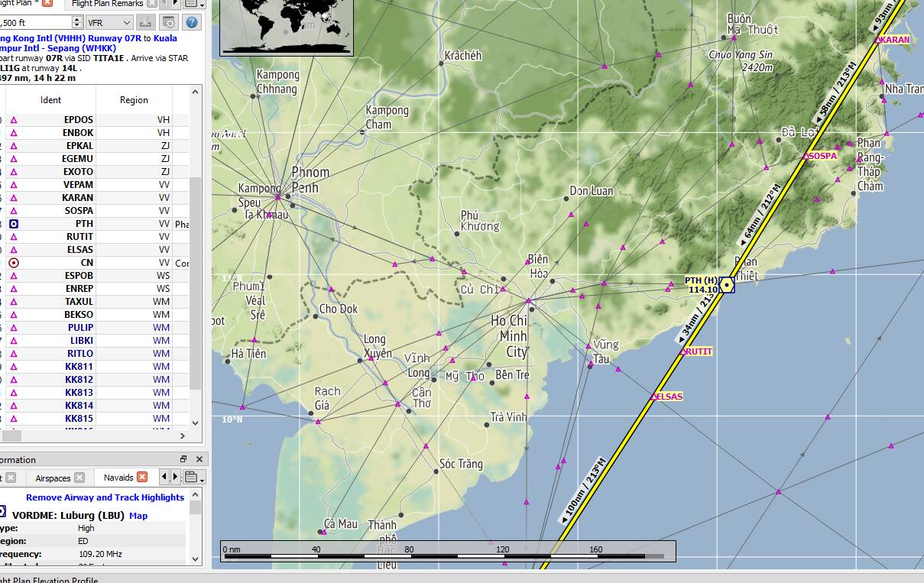Click the world overview minimap
924x583 pixels.
(287, 28)
